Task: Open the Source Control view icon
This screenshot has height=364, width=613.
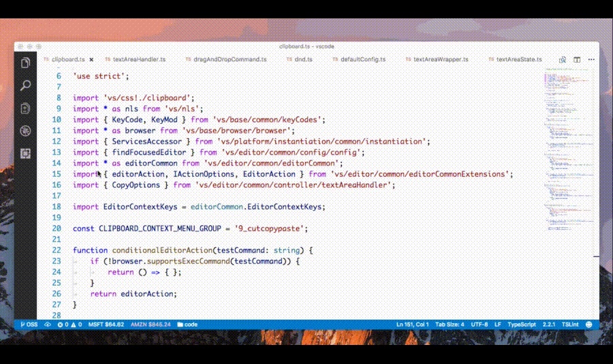Action: [x=25, y=108]
